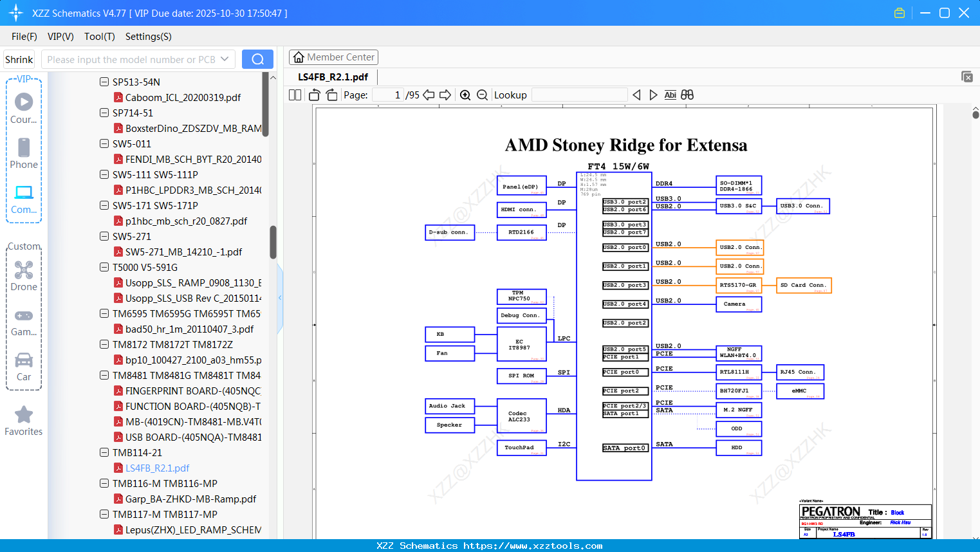Collapse the SW5-111 SW5-111P node
This screenshot has width=980, height=552.
click(x=104, y=174)
